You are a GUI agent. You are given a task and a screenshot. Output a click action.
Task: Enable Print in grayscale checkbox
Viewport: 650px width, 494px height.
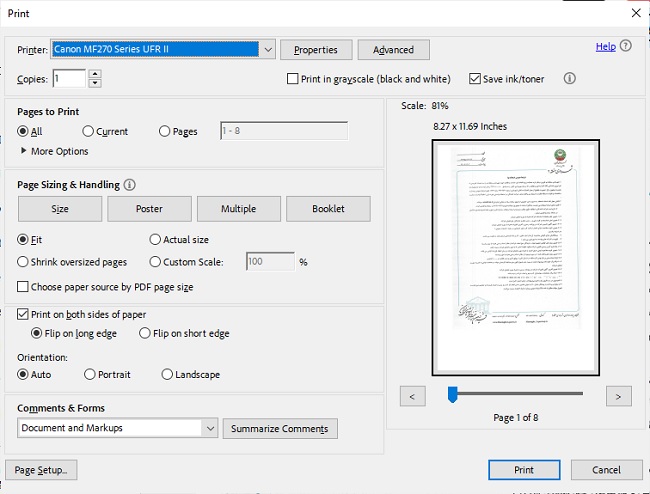coord(293,79)
